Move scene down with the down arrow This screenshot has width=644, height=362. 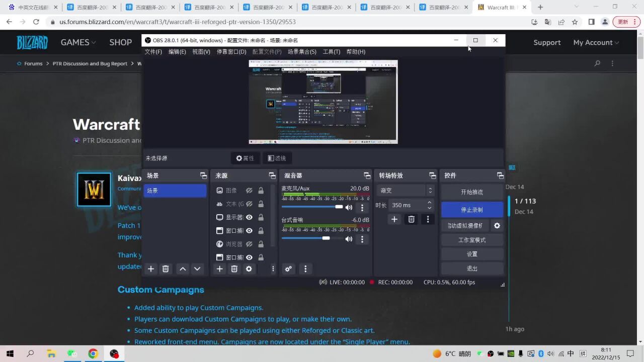pos(197,269)
